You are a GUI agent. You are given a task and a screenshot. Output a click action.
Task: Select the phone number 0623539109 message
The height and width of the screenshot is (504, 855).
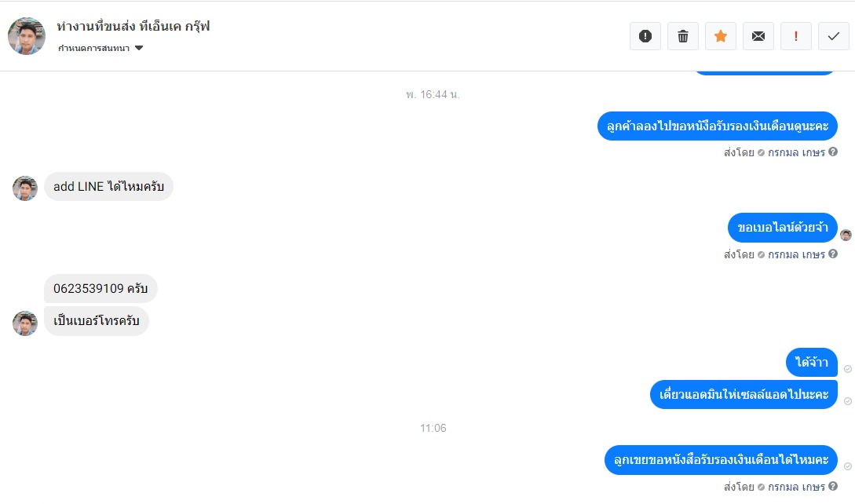[x=100, y=289]
